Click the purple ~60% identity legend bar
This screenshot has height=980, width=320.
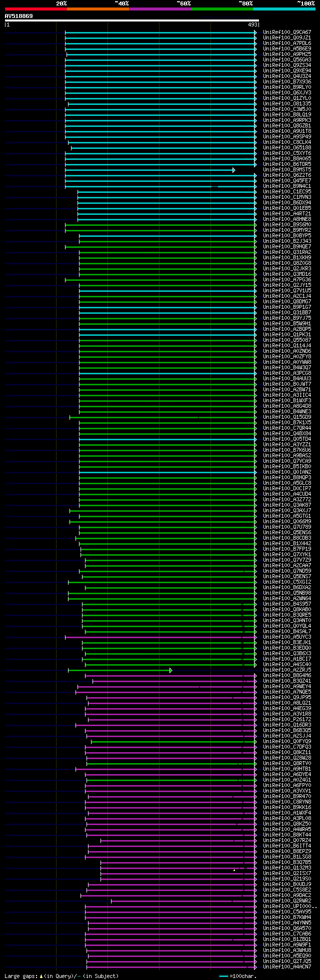pyautogui.click(x=159, y=9)
